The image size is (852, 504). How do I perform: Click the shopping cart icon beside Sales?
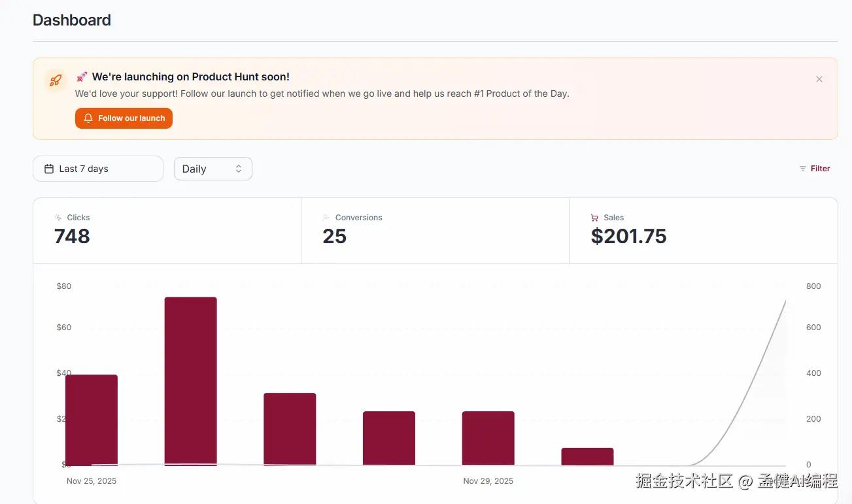coord(594,218)
